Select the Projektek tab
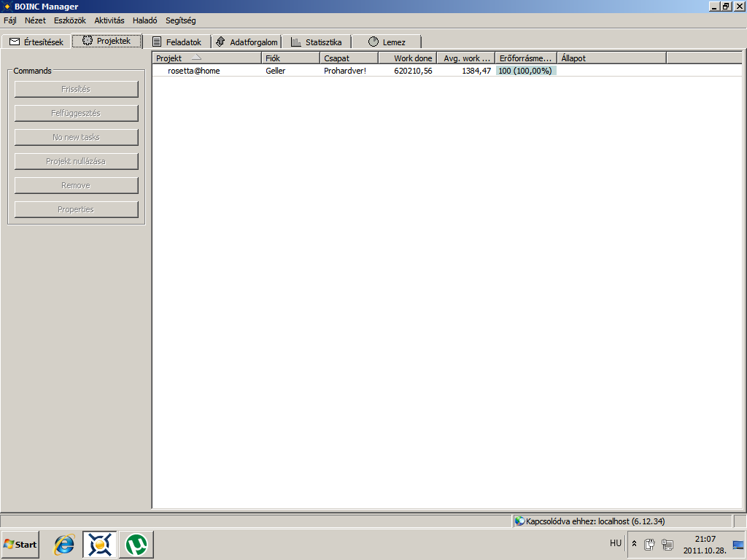This screenshot has width=747, height=560. [107, 41]
